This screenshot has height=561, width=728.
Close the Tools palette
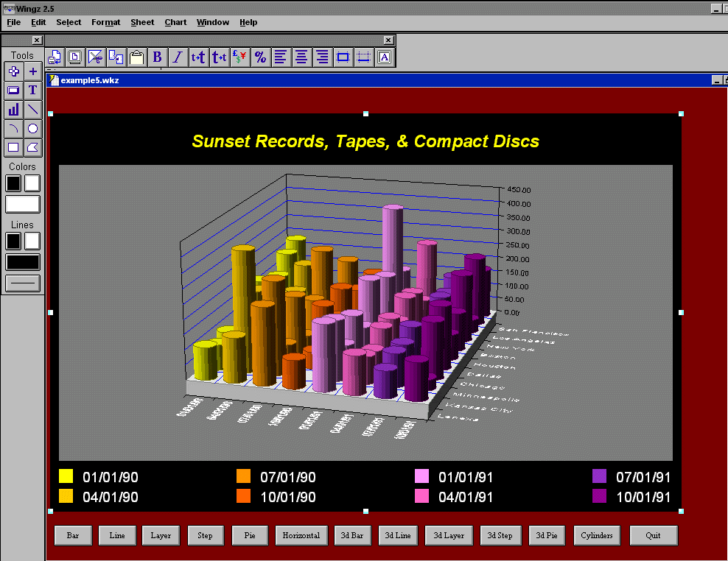tap(37, 40)
